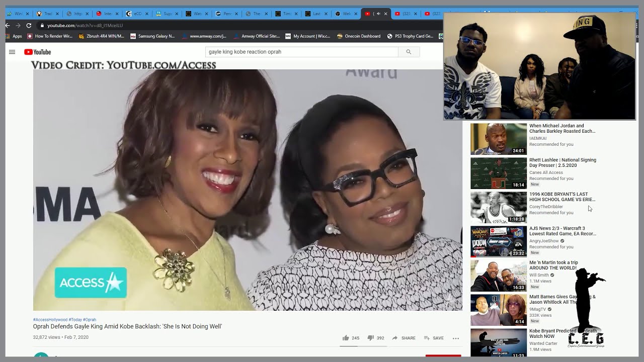This screenshot has height=362, width=644.
Task: Open the How To Render Wir... bookmark
Action: point(50,36)
